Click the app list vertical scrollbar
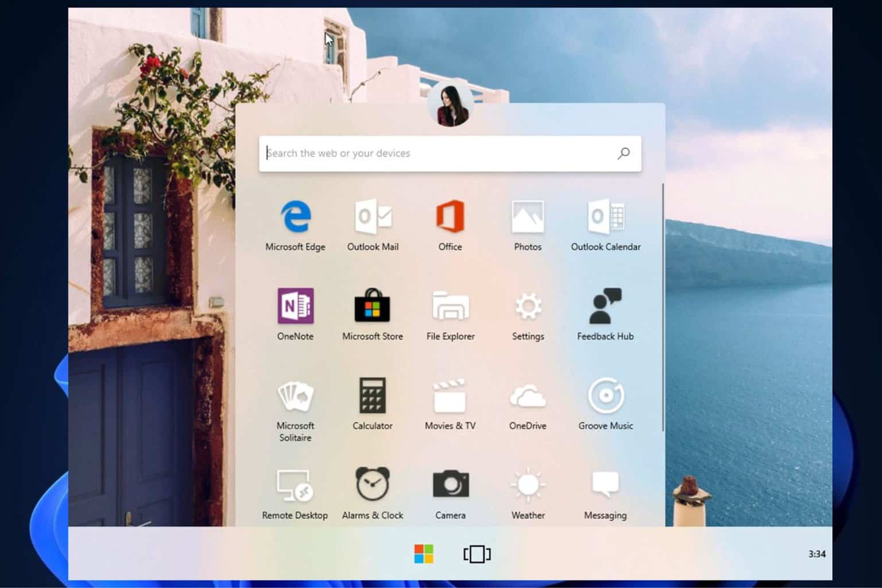882x588 pixels. pyautogui.click(x=663, y=307)
